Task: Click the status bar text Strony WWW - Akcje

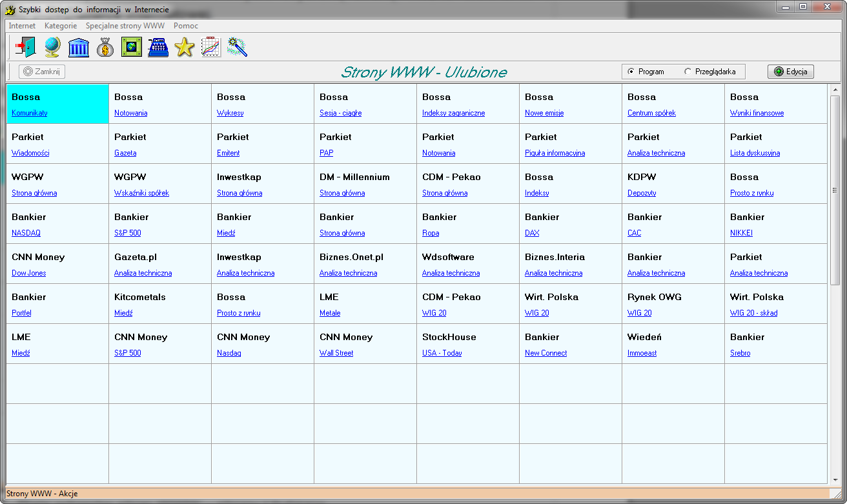Action: coord(42,494)
